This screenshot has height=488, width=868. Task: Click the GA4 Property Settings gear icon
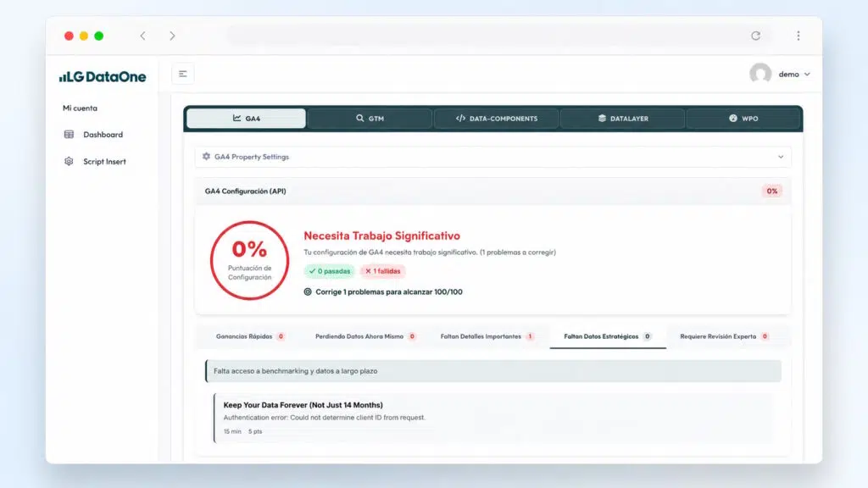click(207, 157)
